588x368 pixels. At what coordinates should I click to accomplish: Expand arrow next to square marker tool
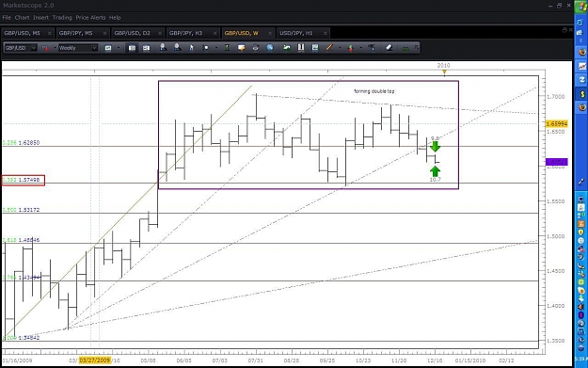coord(216,48)
